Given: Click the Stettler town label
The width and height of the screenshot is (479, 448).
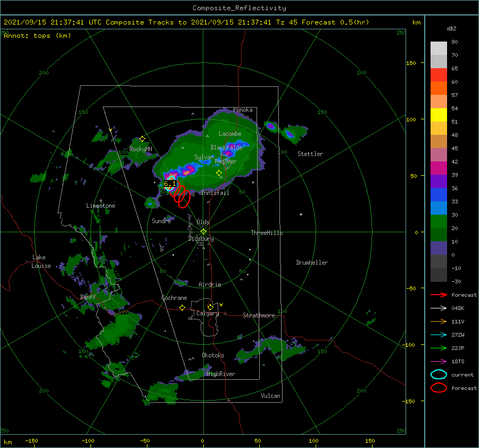Looking at the screenshot, I should [x=310, y=154].
